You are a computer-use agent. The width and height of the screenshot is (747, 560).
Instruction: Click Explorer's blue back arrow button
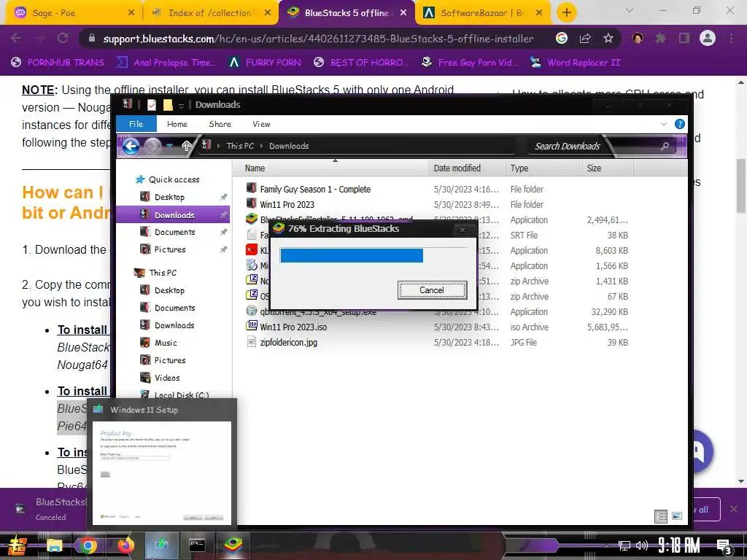(x=131, y=146)
